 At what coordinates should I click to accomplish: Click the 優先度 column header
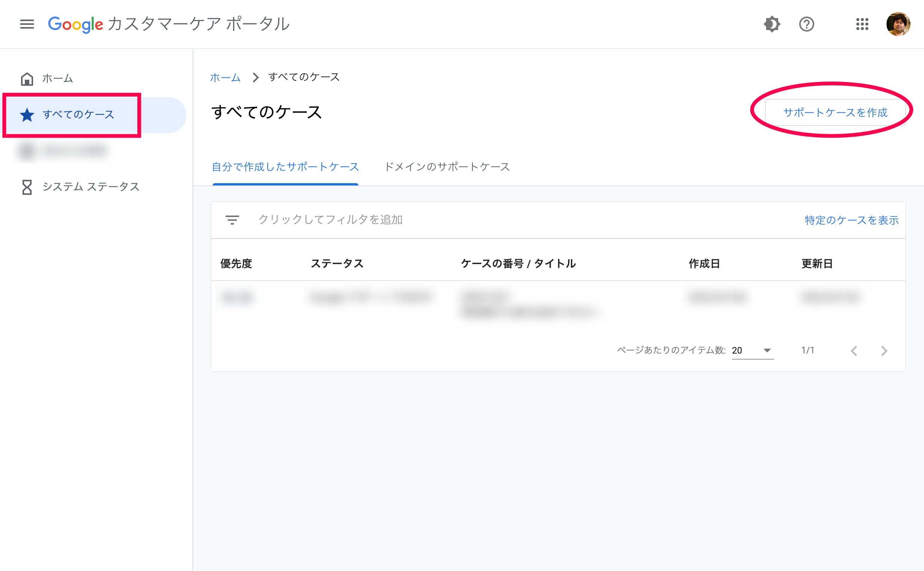tap(236, 264)
